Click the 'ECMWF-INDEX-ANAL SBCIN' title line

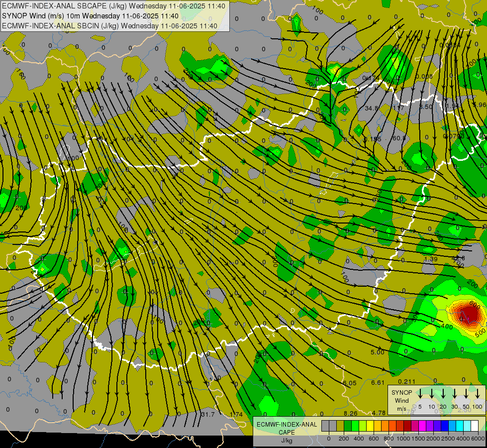[x=109, y=26]
